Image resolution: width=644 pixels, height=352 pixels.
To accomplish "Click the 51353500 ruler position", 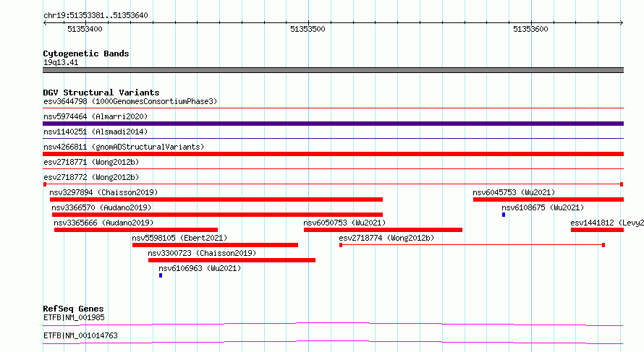I will (308, 29).
